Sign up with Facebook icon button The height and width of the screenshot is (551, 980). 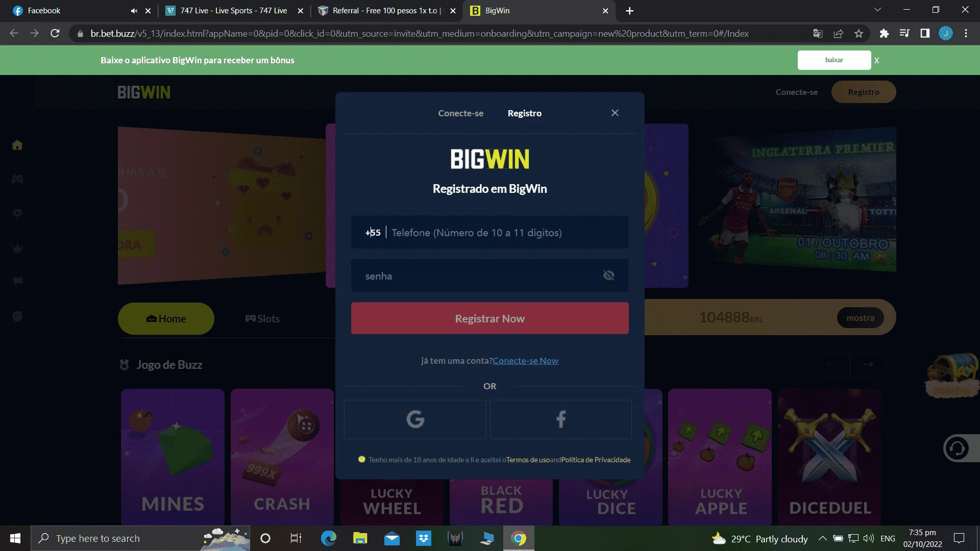pyautogui.click(x=560, y=419)
